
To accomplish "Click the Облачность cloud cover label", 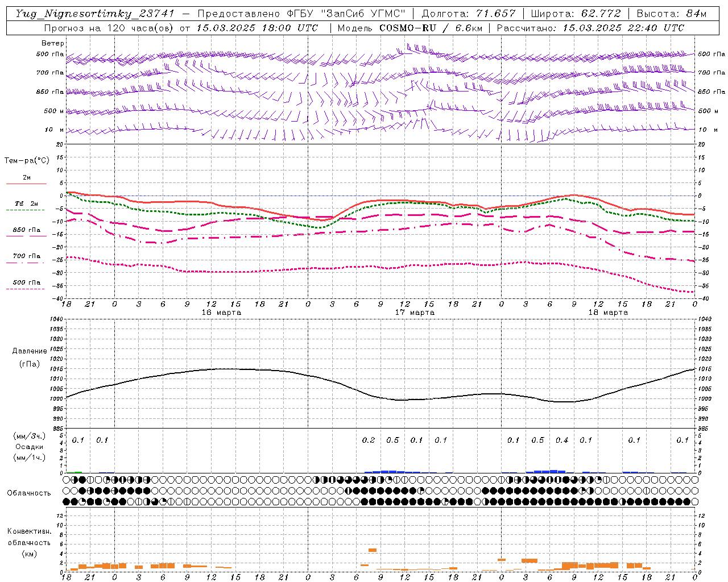I will coord(29,493).
